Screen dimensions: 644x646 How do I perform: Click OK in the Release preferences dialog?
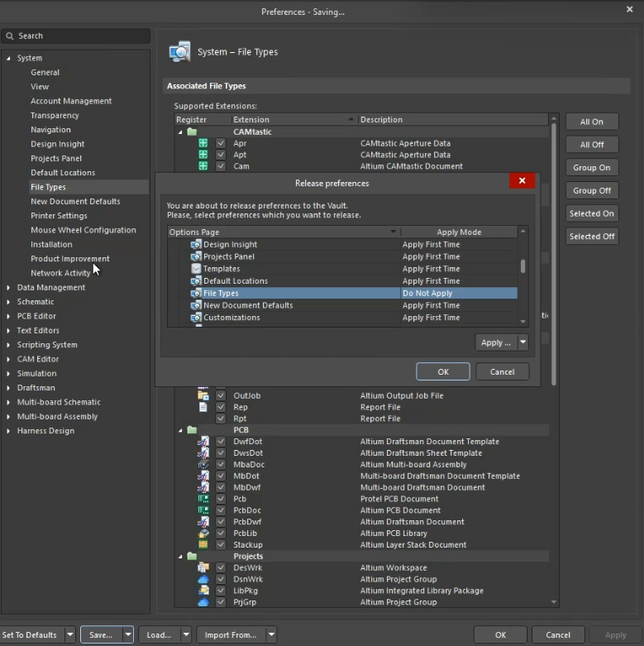click(x=442, y=371)
